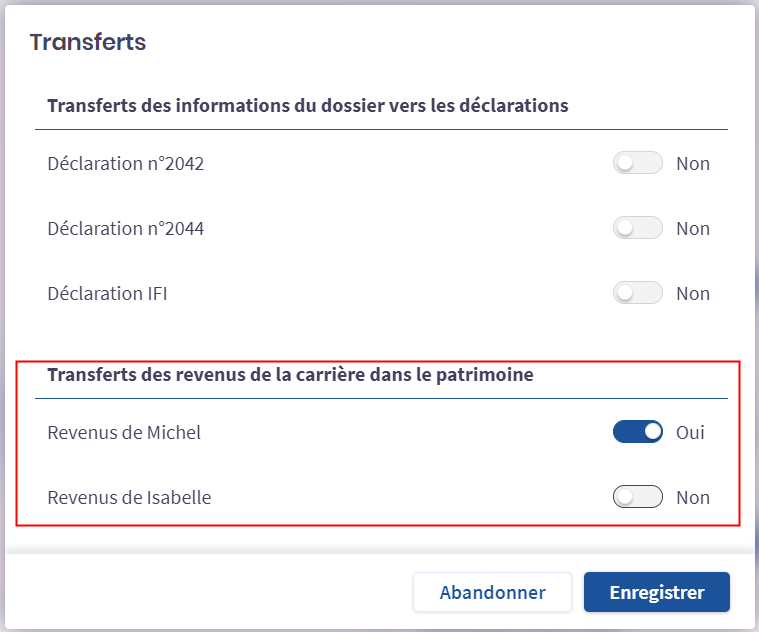Enable the Déclaration n°2042 toggle switch

[x=637, y=164]
